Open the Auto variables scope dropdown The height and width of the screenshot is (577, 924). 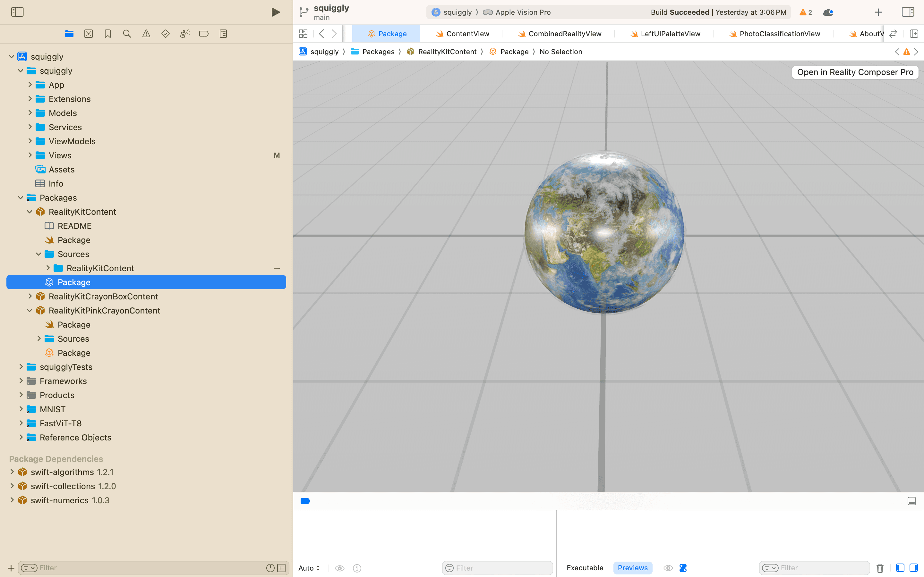(309, 568)
